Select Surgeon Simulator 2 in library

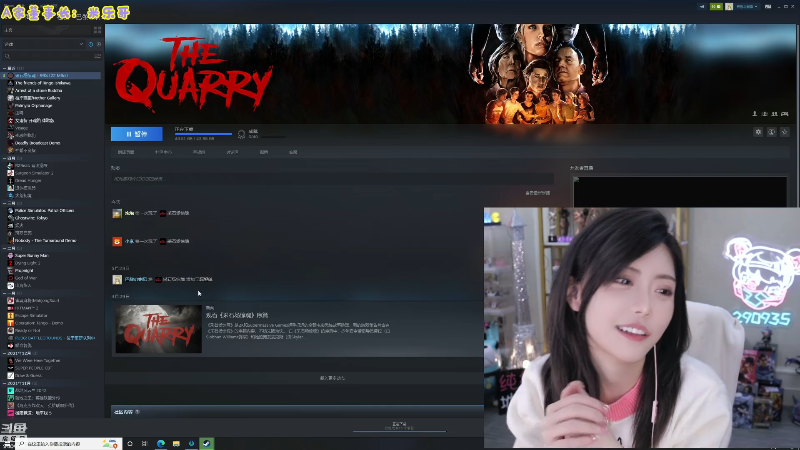[x=34, y=173]
